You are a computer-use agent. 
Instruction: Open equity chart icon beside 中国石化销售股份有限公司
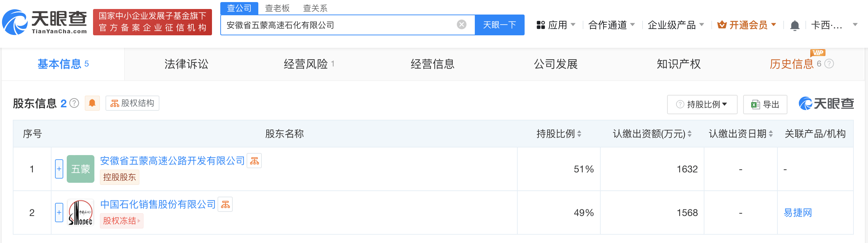tap(225, 204)
